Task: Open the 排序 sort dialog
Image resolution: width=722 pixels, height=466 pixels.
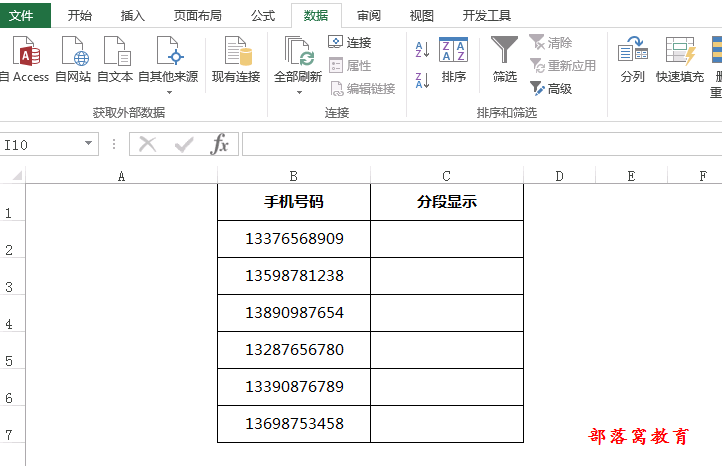Action: [453, 59]
